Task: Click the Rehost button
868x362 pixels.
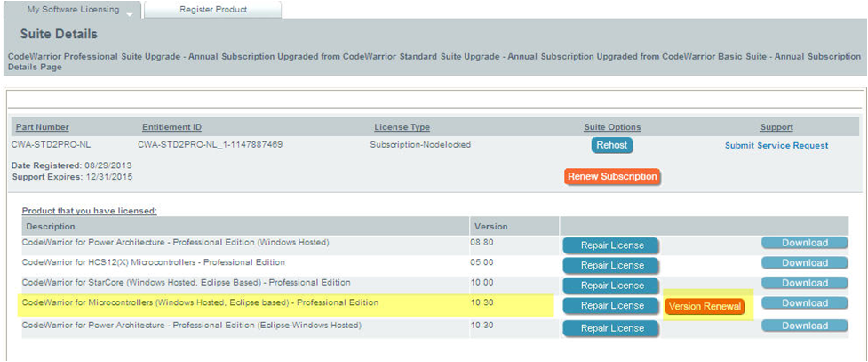Action: coord(612,145)
